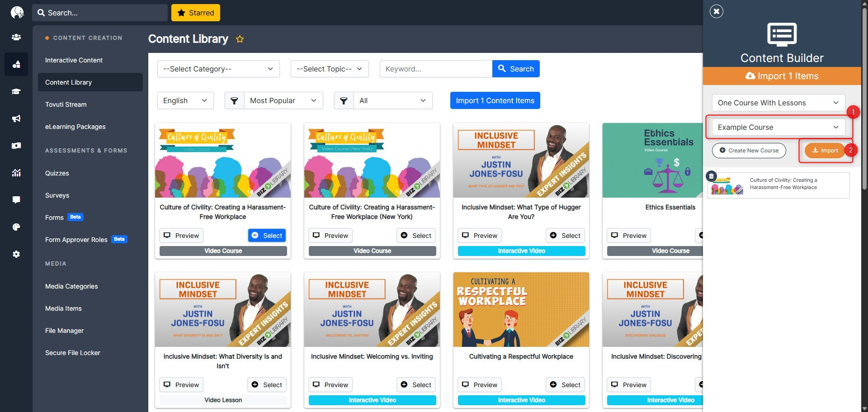
Task: Open Cultivating a Respectful Workplace thumbnail
Action: click(521, 309)
